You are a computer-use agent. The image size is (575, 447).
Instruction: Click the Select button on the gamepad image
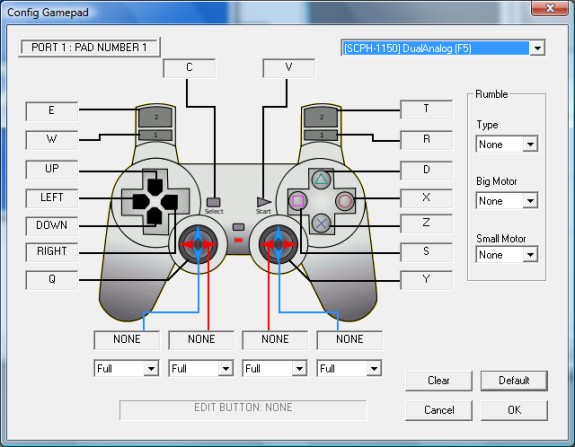click(213, 202)
